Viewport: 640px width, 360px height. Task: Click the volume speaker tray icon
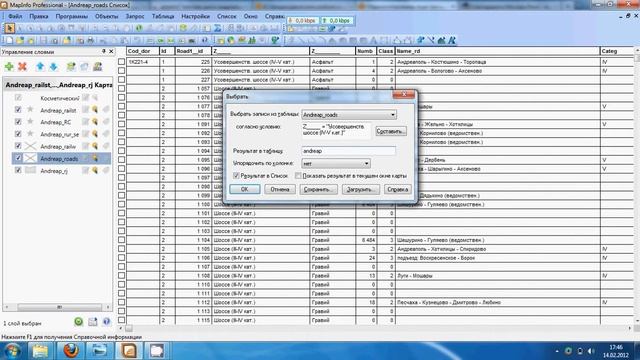(590, 351)
